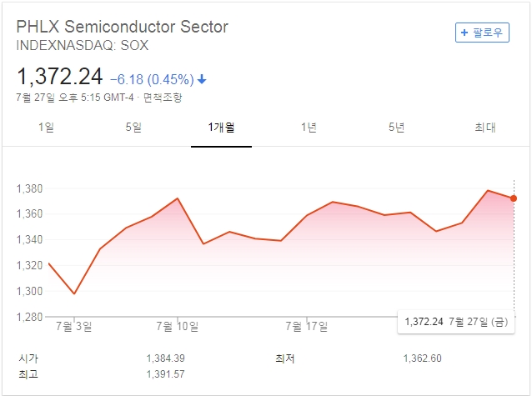
Task: Click the 7월 3일 x-axis date label
Action: tap(73, 324)
